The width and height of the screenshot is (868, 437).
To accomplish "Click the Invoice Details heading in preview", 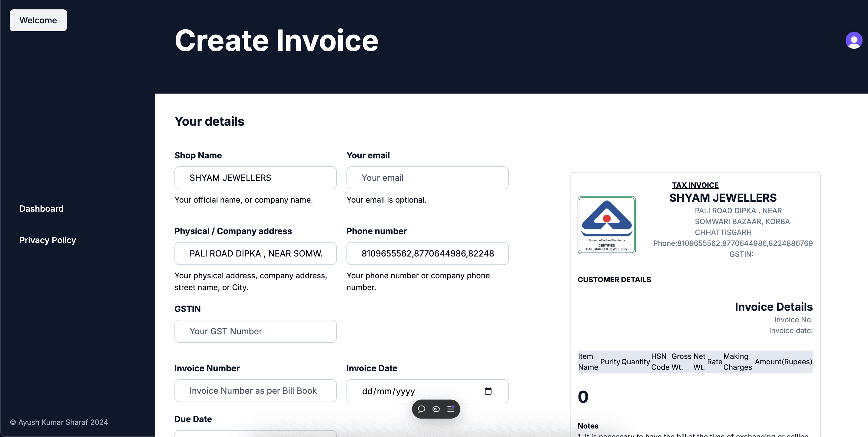I will (774, 307).
